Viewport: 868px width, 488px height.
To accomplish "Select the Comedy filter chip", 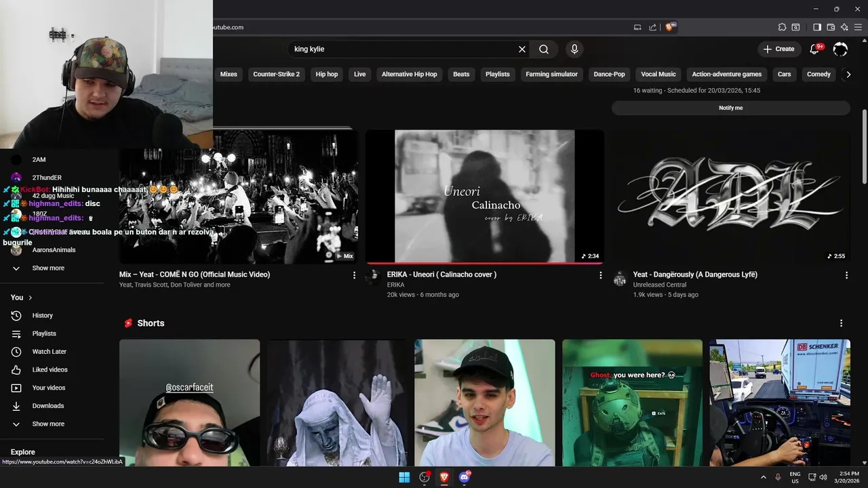I will tap(818, 75).
